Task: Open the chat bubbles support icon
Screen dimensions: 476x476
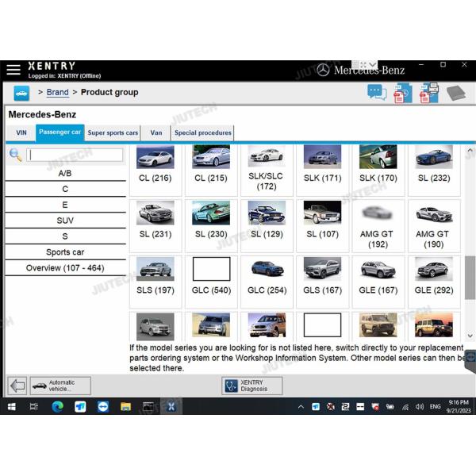Action: (377, 92)
